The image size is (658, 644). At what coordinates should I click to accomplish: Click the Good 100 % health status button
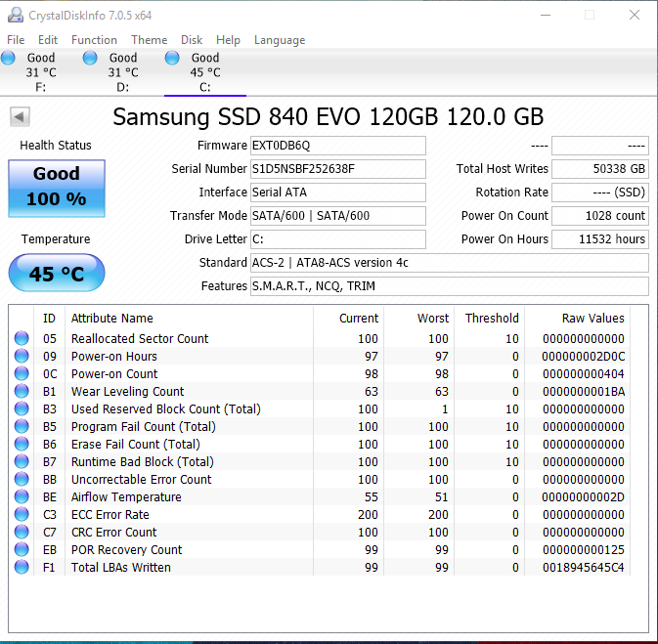click(x=57, y=189)
